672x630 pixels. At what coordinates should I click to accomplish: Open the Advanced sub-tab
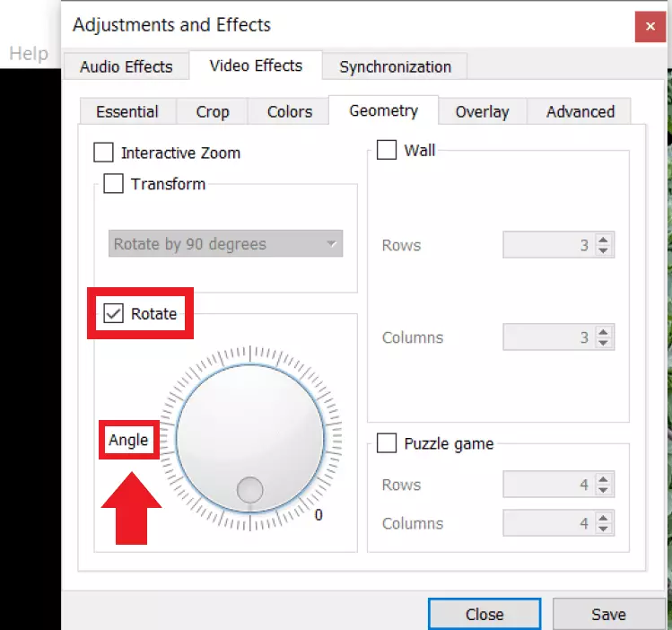tap(580, 112)
